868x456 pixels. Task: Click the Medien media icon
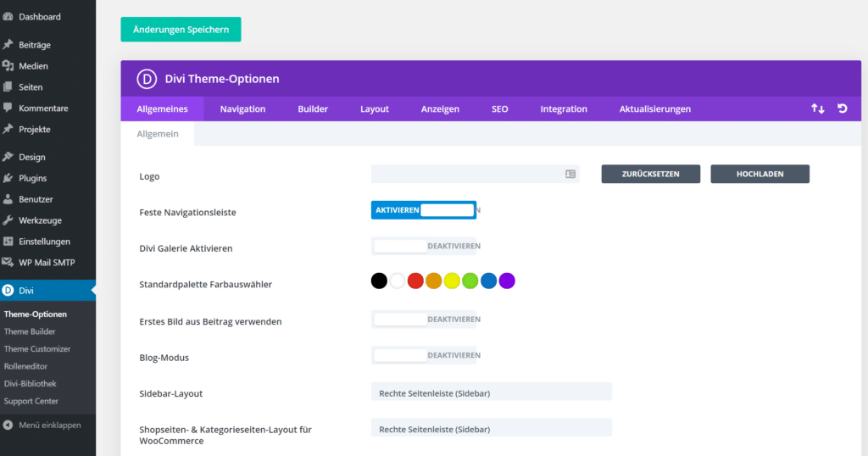coord(8,66)
